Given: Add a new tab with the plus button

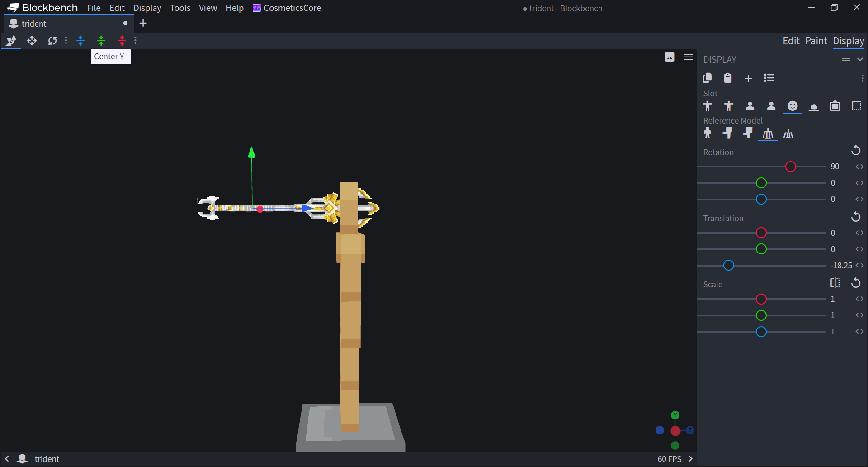Looking at the screenshot, I should click(143, 23).
